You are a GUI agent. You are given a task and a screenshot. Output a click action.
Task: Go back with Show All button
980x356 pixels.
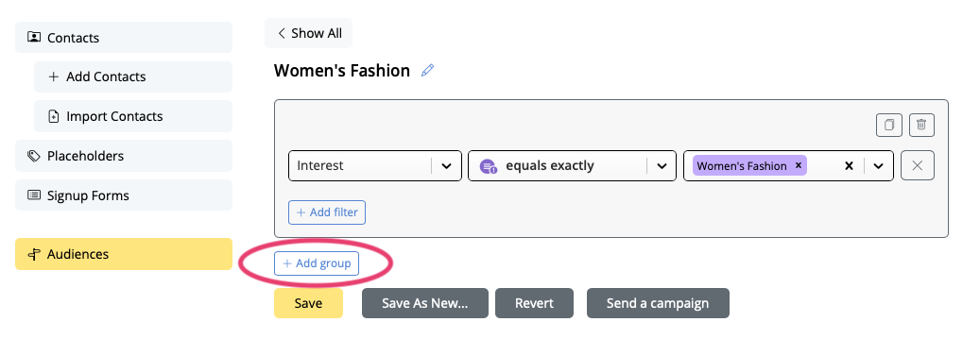click(x=309, y=33)
